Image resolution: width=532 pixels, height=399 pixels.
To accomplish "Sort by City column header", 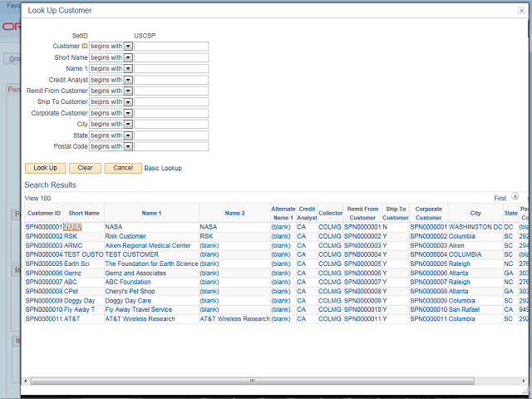I will [475, 214].
